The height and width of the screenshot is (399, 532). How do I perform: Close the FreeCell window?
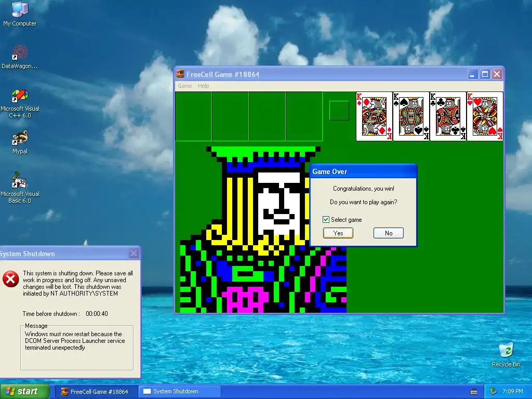(497, 74)
